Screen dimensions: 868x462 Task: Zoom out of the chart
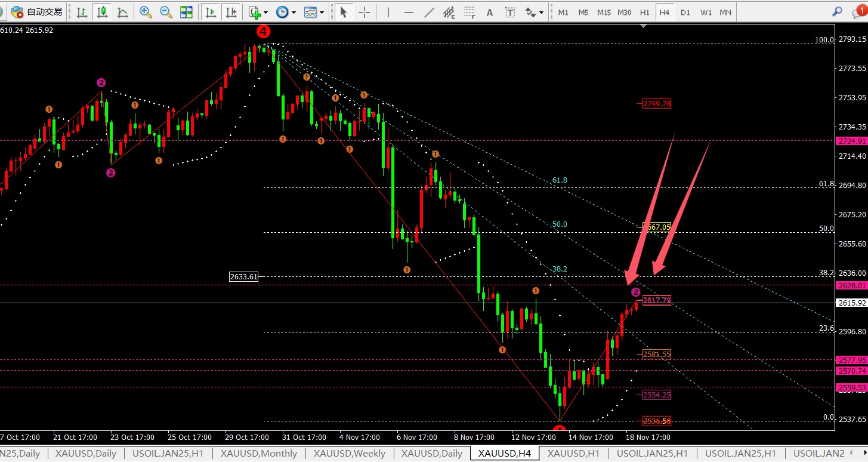coord(166,12)
